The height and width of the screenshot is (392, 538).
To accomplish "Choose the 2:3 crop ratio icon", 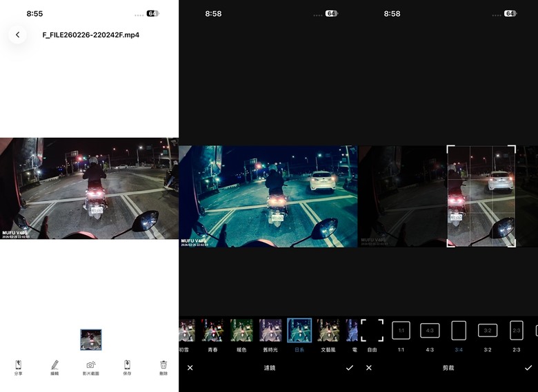I will pyautogui.click(x=517, y=330).
